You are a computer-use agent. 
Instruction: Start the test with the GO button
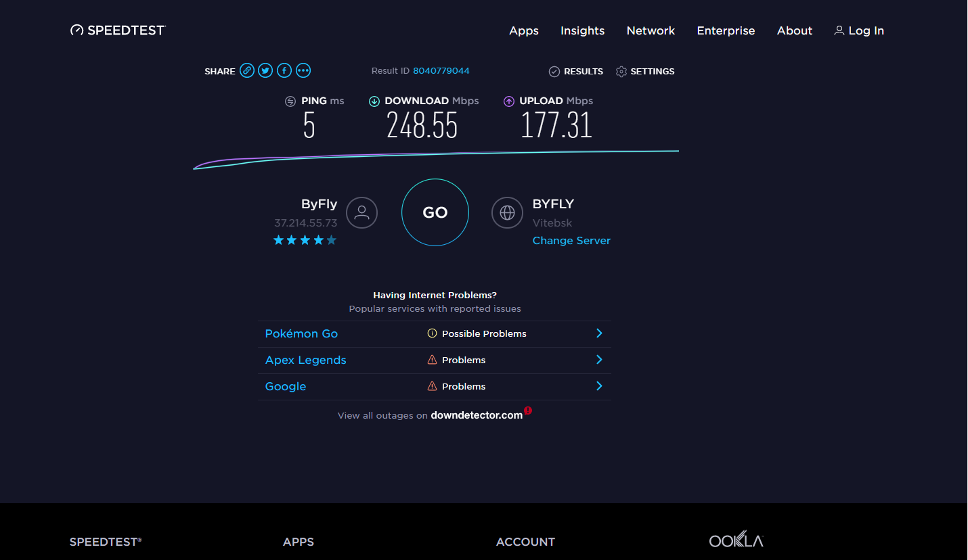pyautogui.click(x=435, y=212)
